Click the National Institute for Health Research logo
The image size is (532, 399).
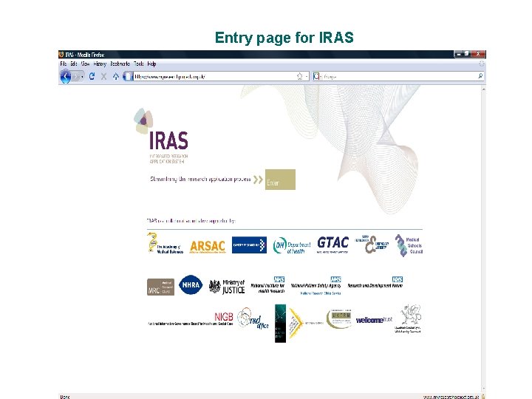point(267,285)
